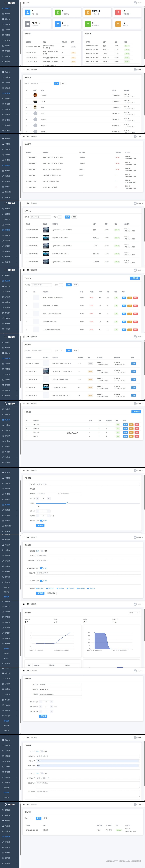Open admin dropdown on the 订单管理 screen header
The height and width of the screenshot is (868, 145).
pyautogui.click(x=138, y=203)
